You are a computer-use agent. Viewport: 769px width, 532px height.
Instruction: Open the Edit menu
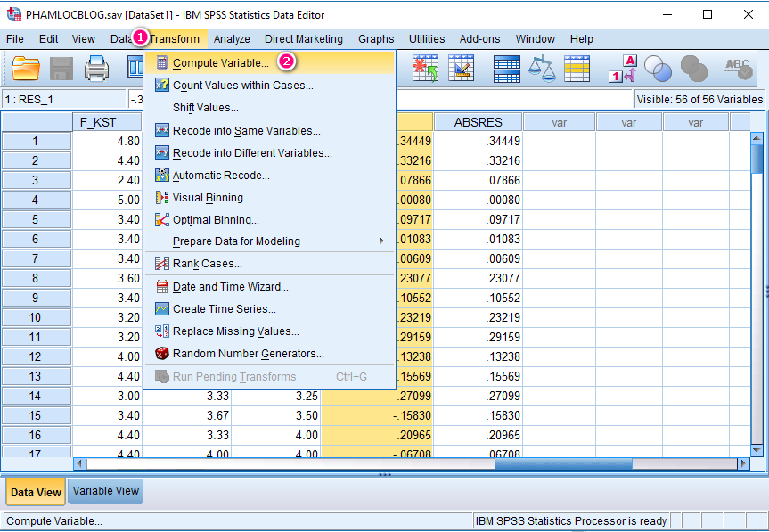click(48, 38)
